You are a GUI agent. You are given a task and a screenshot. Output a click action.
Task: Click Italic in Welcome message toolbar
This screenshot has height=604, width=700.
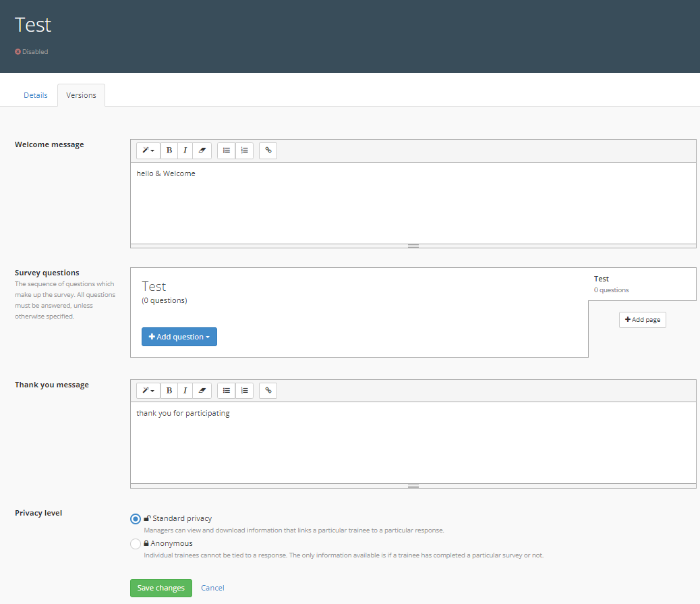click(185, 150)
